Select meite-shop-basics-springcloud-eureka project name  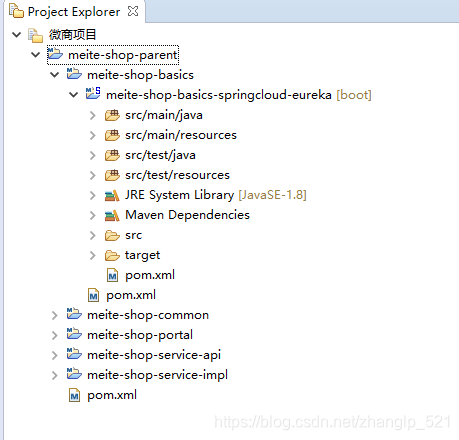click(x=219, y=95)
